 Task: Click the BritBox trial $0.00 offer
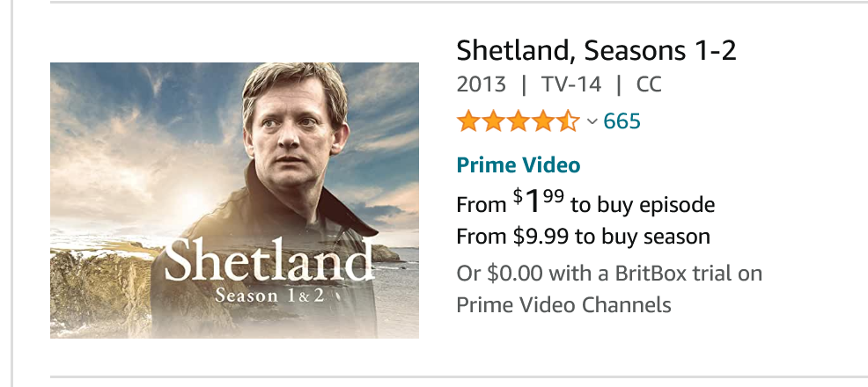[x=608, y=273]
